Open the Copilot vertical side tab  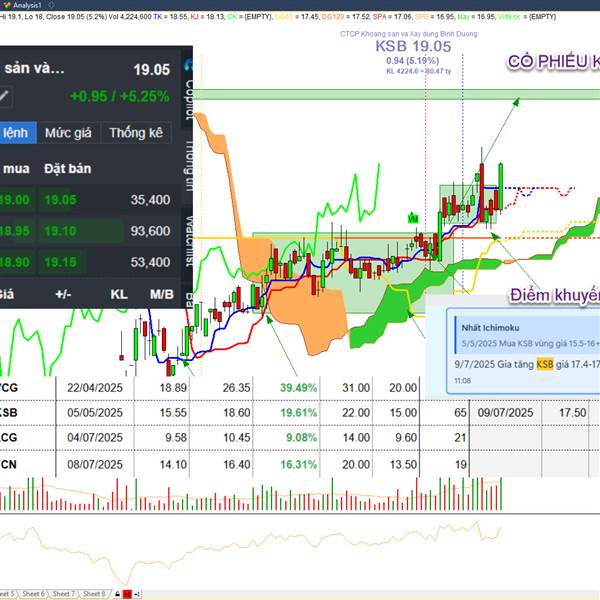(189, 99)
